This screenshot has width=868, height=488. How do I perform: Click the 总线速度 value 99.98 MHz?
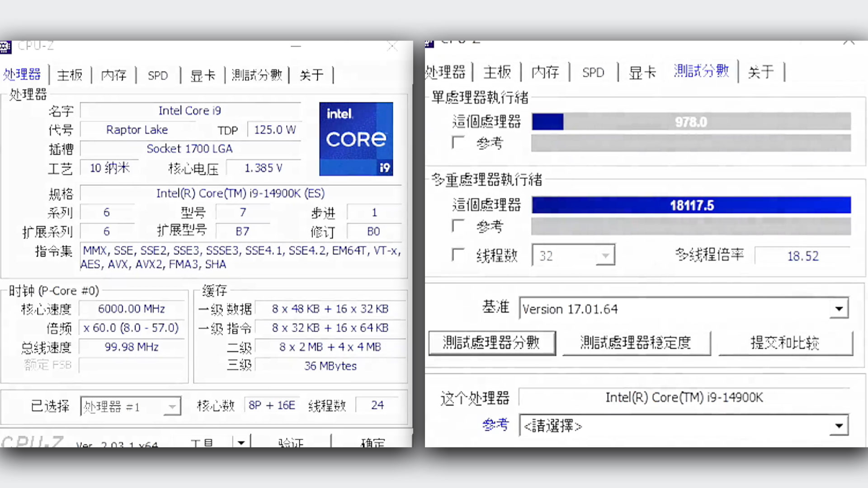pyautogui.click(x=132, y=347)
